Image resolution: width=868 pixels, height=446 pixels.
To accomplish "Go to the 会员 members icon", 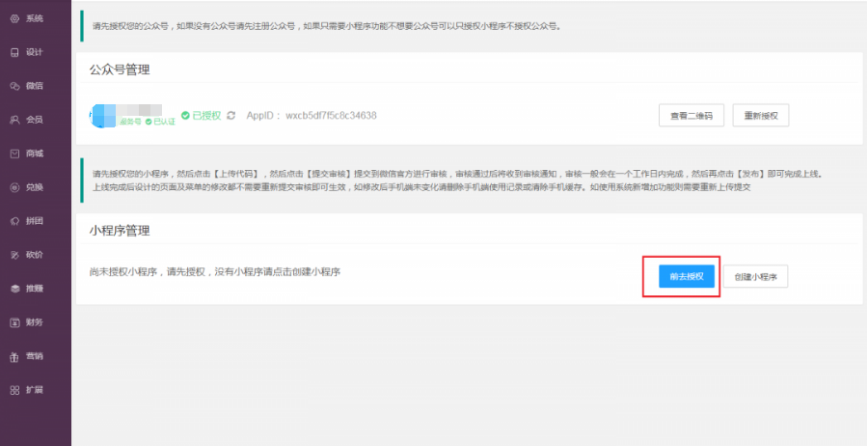I will (x=14, y=120).
